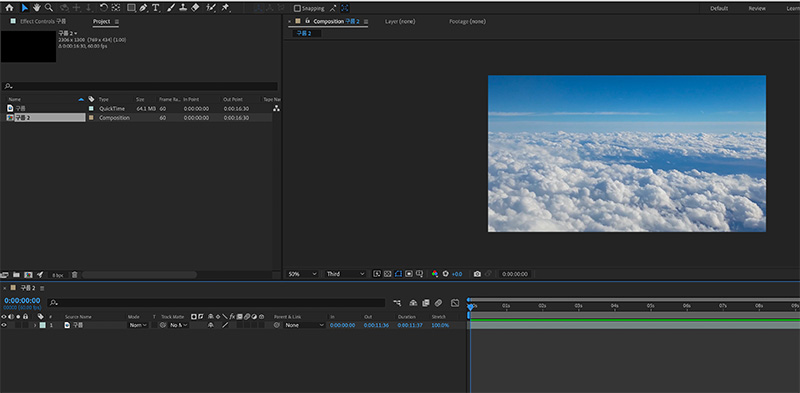
Task: Switch to the Effect Controls 구름 tab
Action: (43, 21)
